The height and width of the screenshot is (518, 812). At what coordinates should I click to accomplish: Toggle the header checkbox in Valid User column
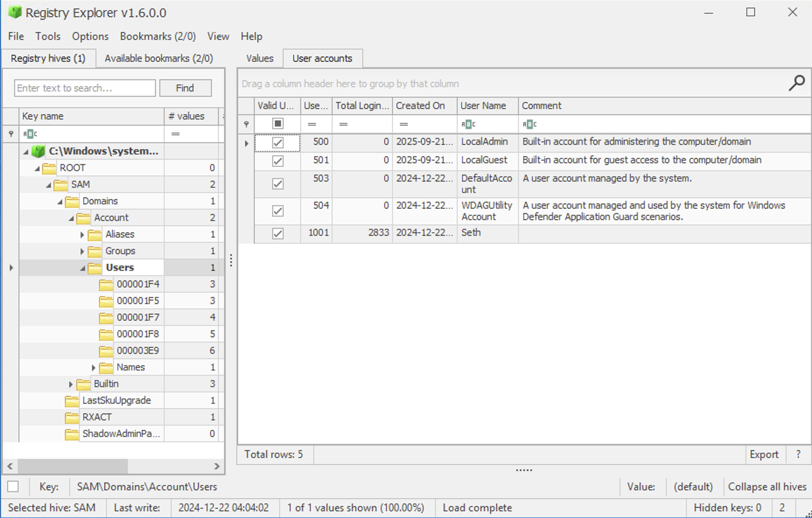[x=277, y=124]
